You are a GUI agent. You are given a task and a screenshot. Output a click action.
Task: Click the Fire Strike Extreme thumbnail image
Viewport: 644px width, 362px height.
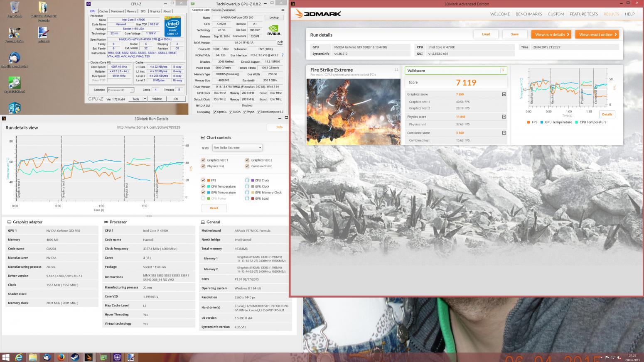(x=354, y=112)
